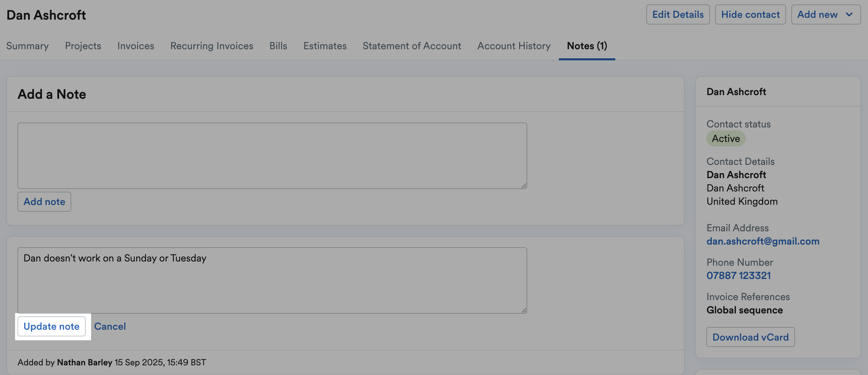Click the United Kingdom address line

click(x=742, y=201)
